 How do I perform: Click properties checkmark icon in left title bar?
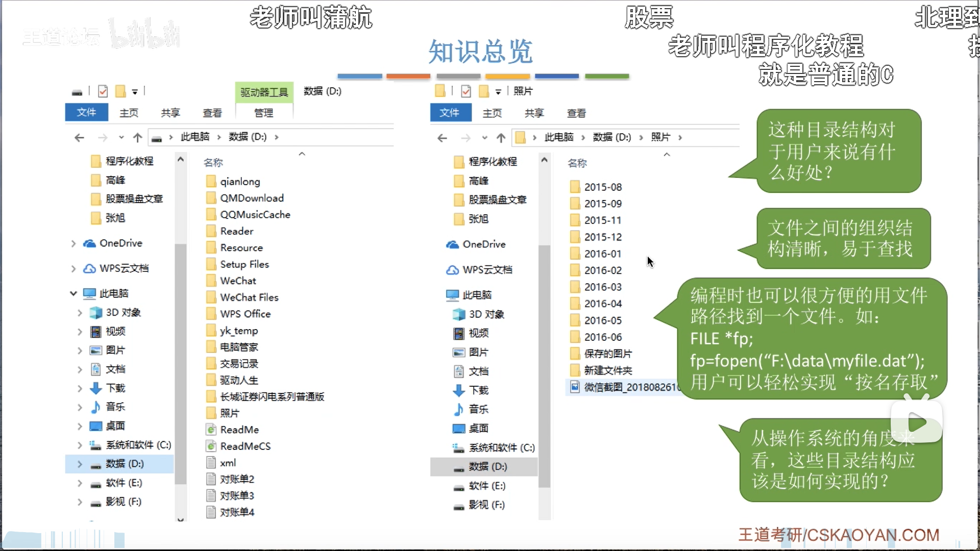coord(103,91)
